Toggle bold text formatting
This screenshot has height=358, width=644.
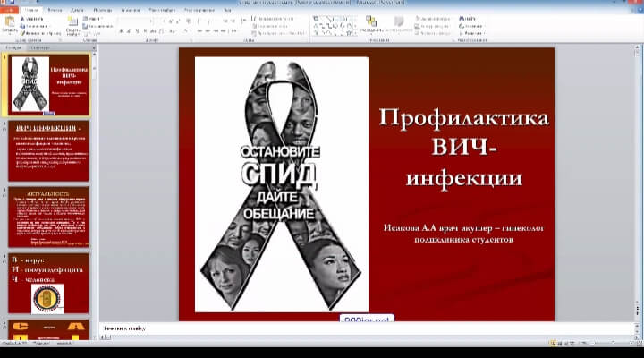tap(121, 30)
